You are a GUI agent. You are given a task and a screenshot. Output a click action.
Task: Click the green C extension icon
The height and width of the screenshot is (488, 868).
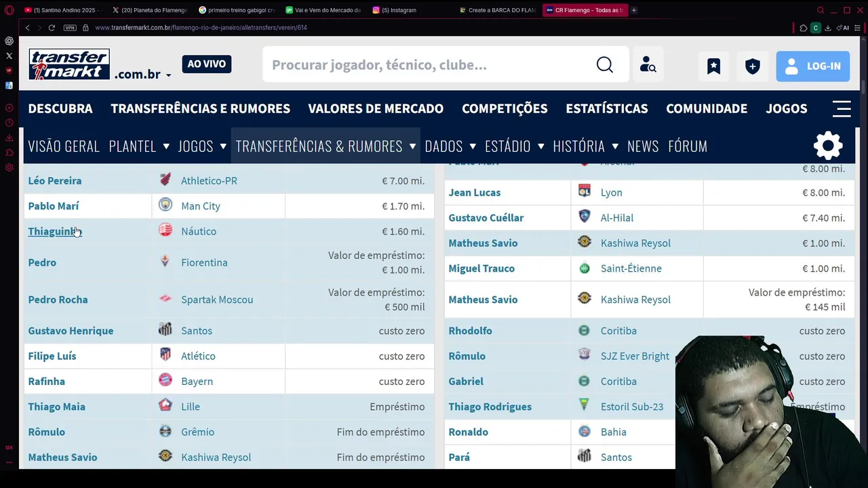pos(816,28)
